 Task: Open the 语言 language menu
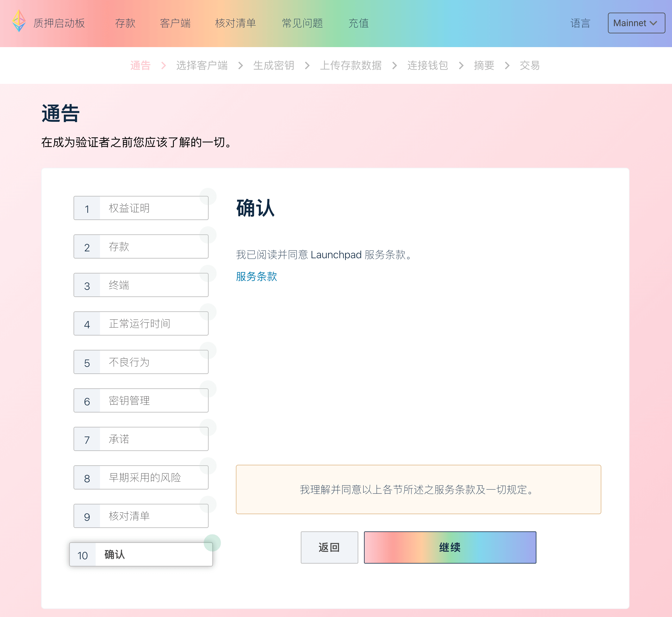[580, 23]
